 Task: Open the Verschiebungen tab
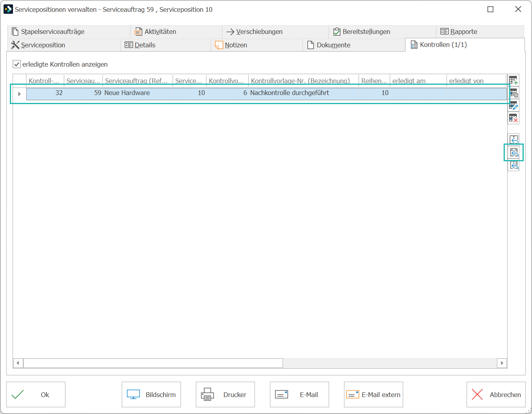[x=275, y=32]
